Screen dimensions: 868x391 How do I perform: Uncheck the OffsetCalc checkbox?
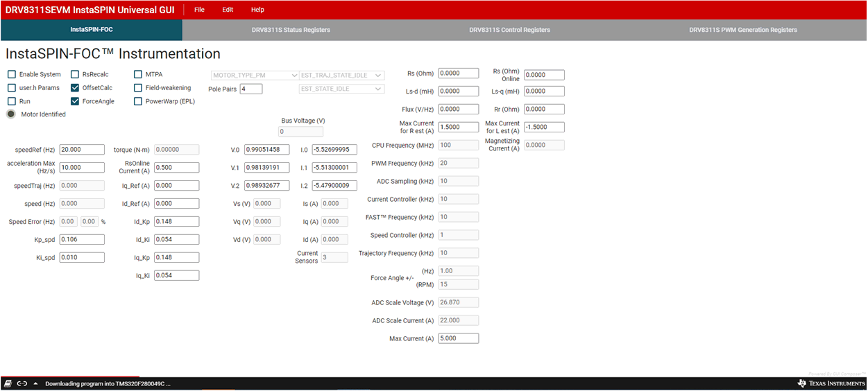(75, 88)
